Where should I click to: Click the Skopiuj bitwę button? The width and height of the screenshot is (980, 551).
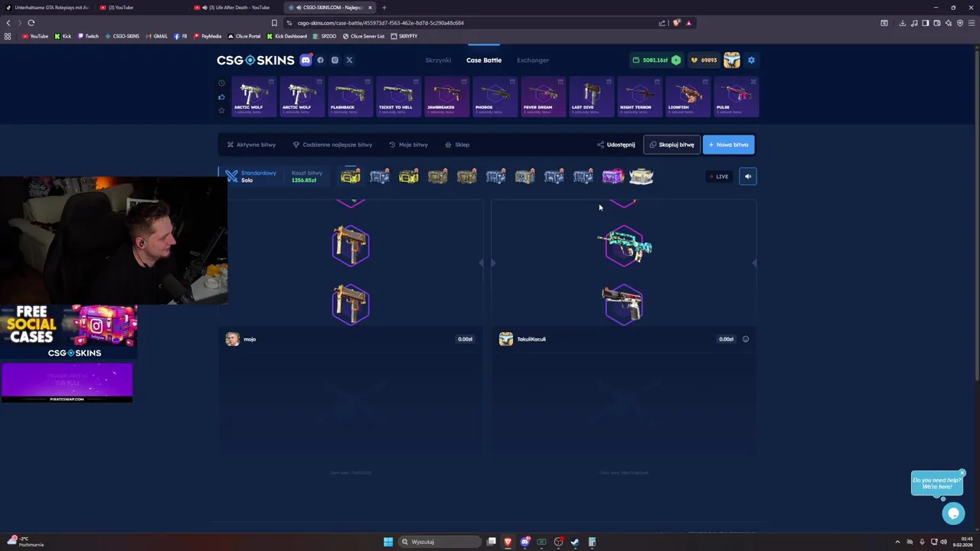[x=671, y=145]
